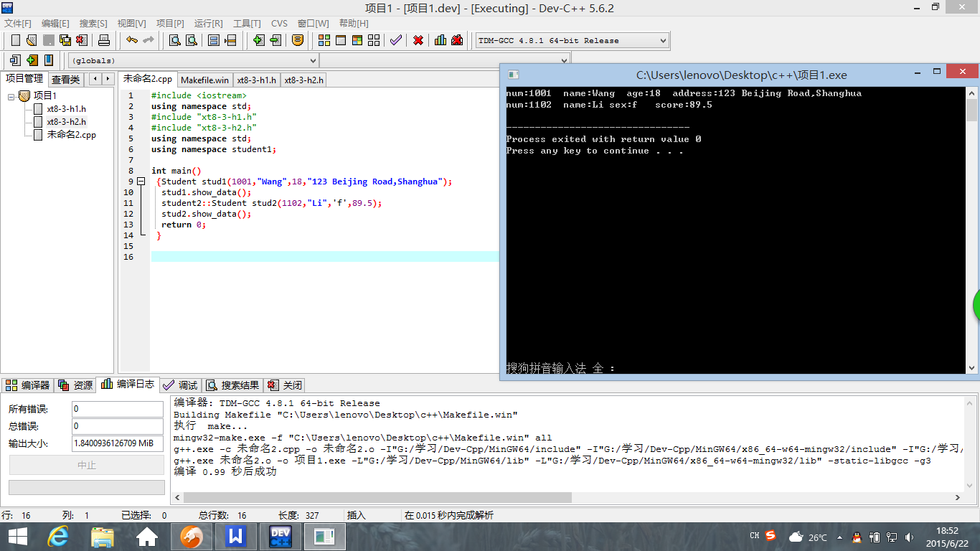The width and height of the screenshot is (980, 551).
Task: Open the 工具[T] menu
Action: [x=247, y=24]
